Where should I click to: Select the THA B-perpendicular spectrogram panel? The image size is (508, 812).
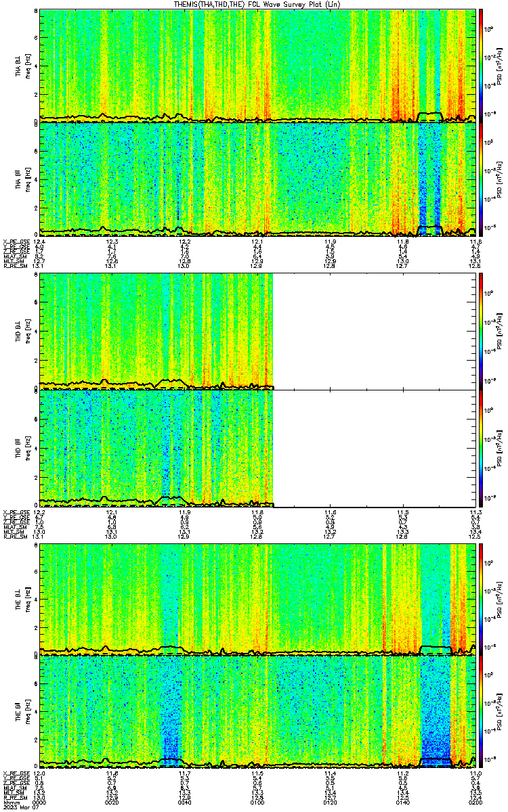click(x=258, y=66)
